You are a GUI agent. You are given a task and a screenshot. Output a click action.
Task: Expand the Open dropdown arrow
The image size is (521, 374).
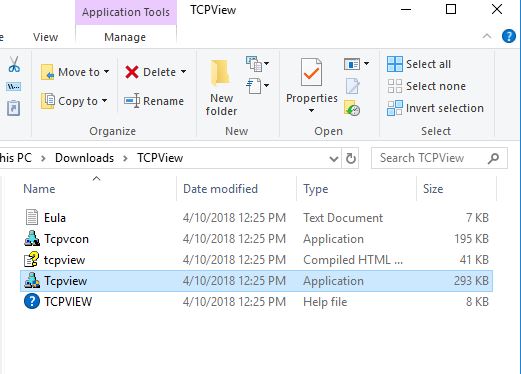[x=366, y=63]
